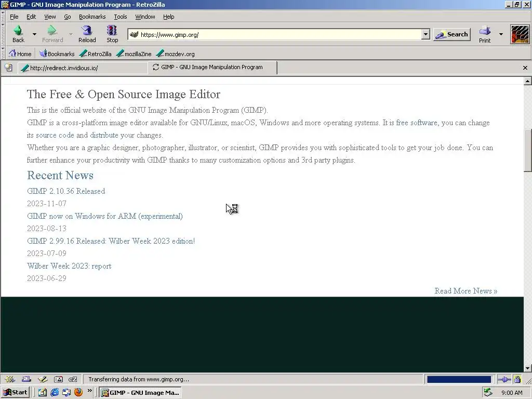This screenshot has width=532, height=399.
Task: Click the date 2023-11-07
Action: coord(47,204)
